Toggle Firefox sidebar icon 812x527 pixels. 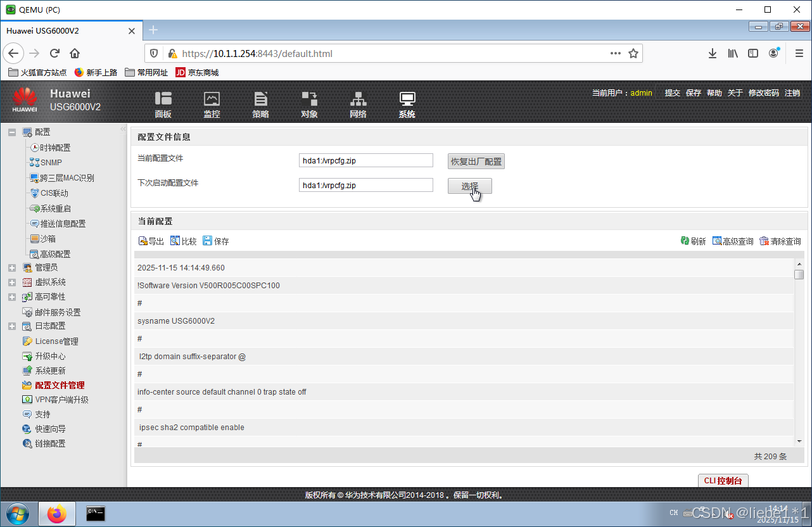[753, 53]
